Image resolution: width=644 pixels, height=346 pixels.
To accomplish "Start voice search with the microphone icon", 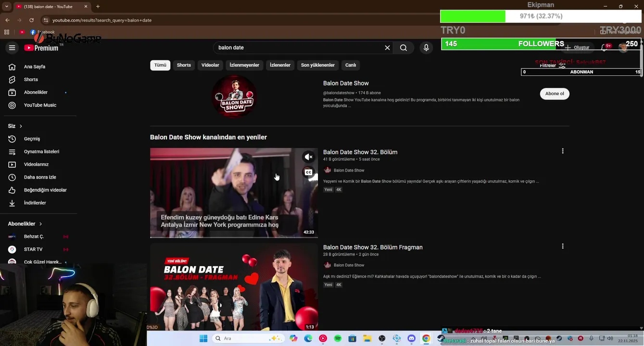I will point(426,48).
